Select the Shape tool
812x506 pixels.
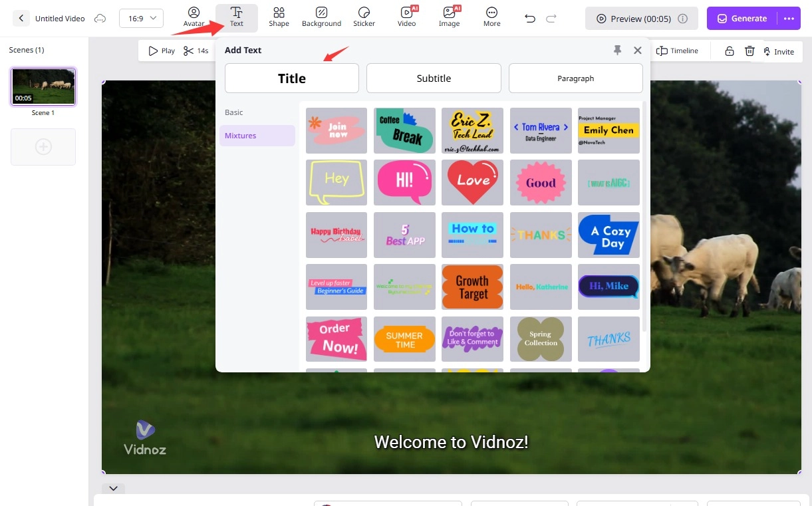pyautogui.click(x=279, y=17)
